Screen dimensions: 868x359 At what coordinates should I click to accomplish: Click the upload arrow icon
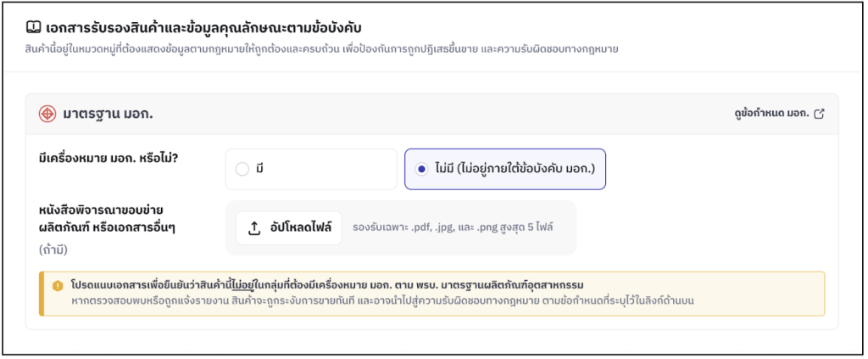[x=254, y=227]
